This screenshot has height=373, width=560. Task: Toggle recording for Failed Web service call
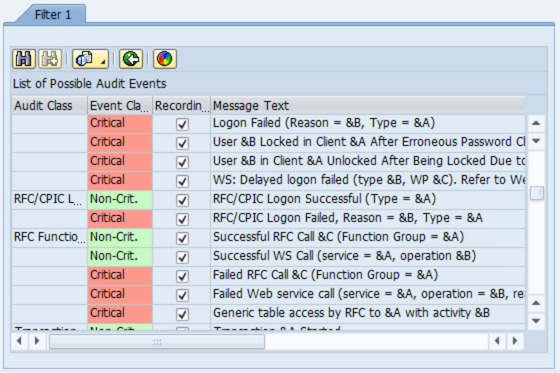click(x=182, y=295)
